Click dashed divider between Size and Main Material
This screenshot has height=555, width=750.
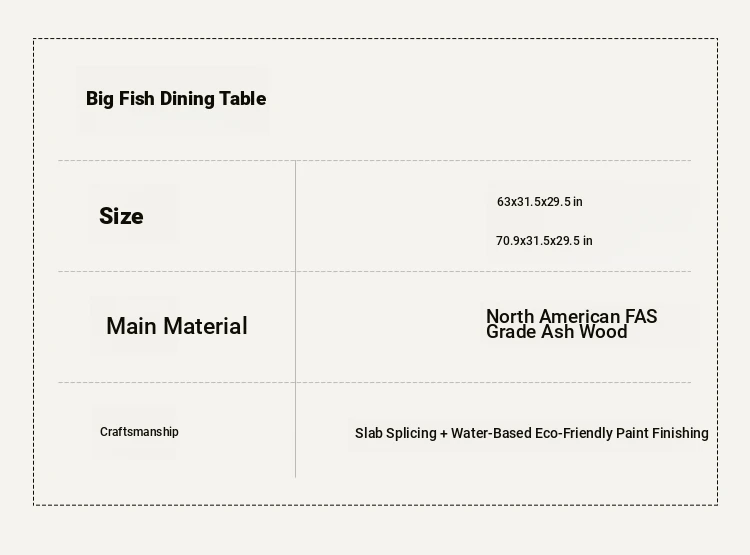tap(375, 271)
